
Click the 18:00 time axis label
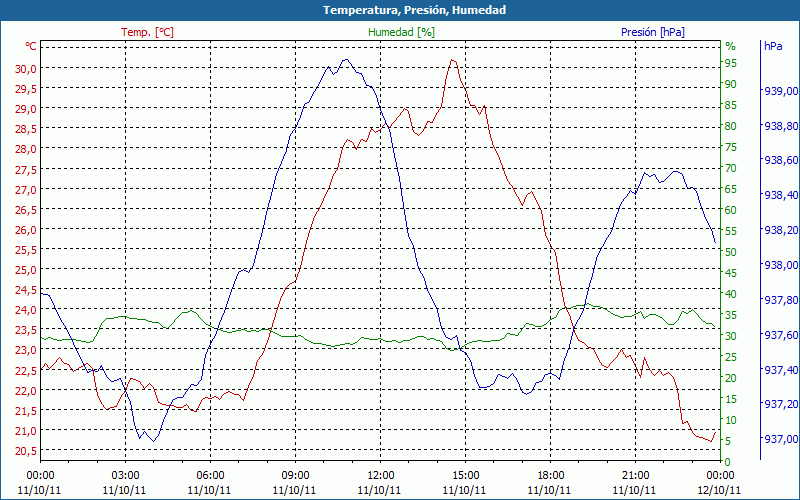pyautogui.click(x=551, y=476)
